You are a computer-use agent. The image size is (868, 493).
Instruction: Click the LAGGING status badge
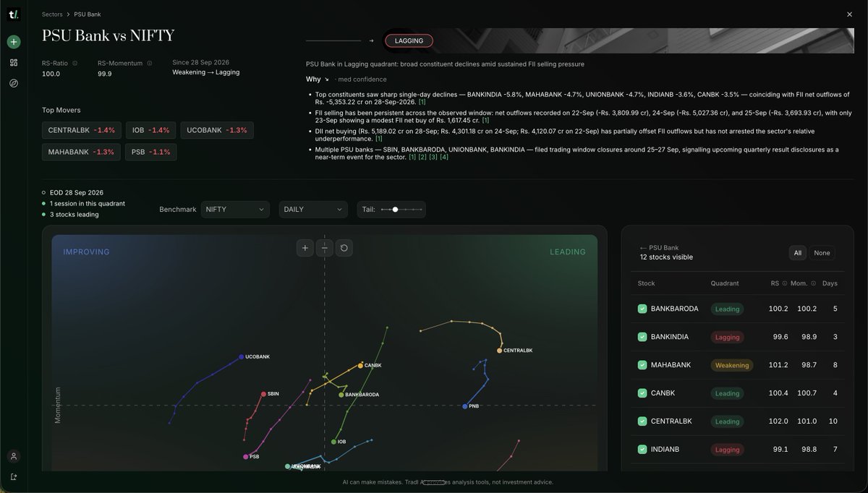[409, 41]
